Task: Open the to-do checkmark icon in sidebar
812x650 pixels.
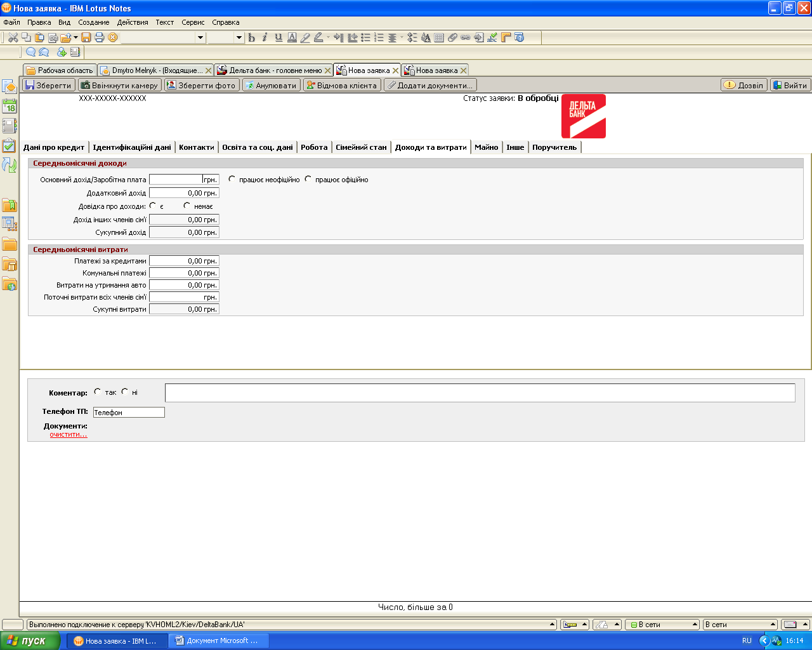Action: tap(10, 145)
